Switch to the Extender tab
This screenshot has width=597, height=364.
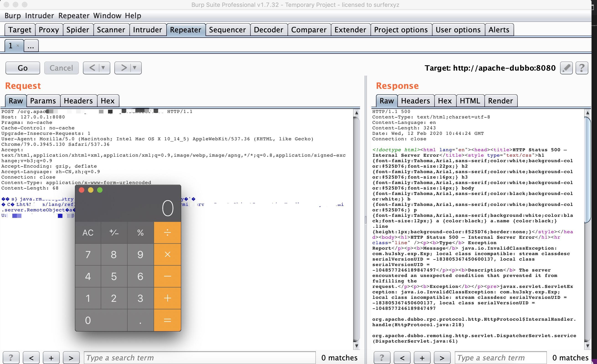point(350,30)
